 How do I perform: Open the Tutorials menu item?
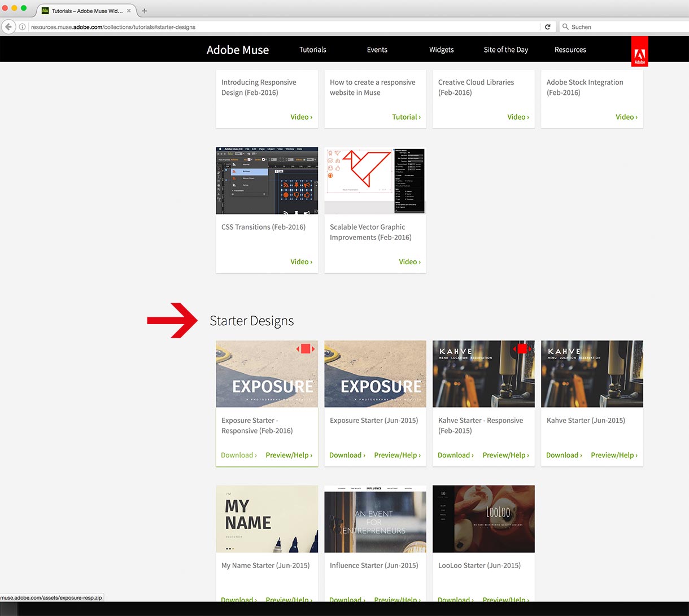pyautogui.click(x=313, y=50)
